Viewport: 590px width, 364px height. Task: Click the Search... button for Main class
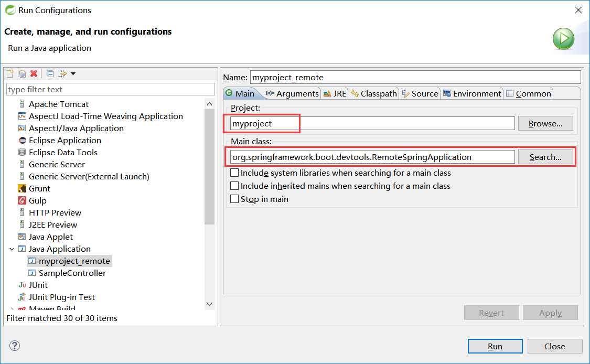[545, 157]
